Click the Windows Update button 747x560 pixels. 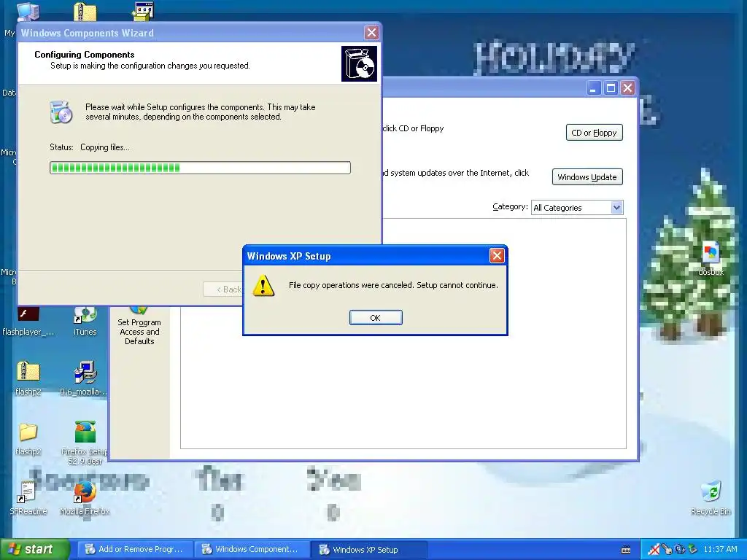(x=587, y=177)
